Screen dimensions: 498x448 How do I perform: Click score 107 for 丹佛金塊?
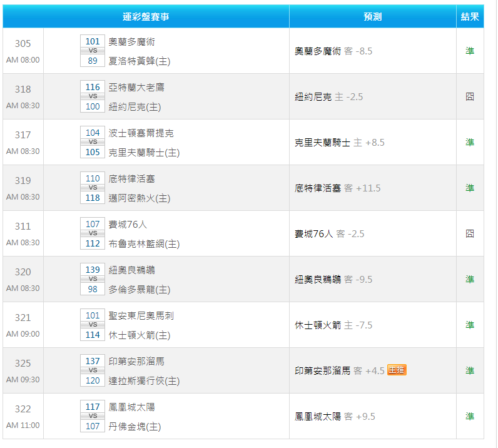[93, 427]
